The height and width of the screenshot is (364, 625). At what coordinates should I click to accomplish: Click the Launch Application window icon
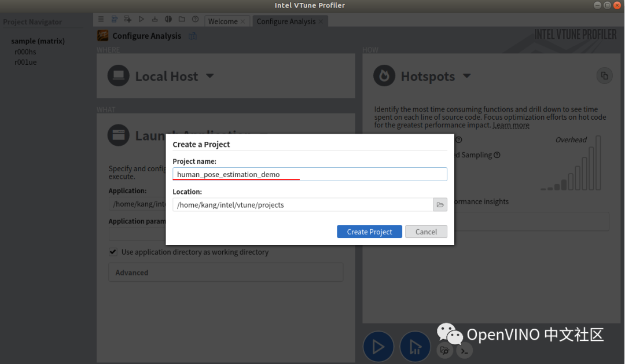(x=119, y=135)
